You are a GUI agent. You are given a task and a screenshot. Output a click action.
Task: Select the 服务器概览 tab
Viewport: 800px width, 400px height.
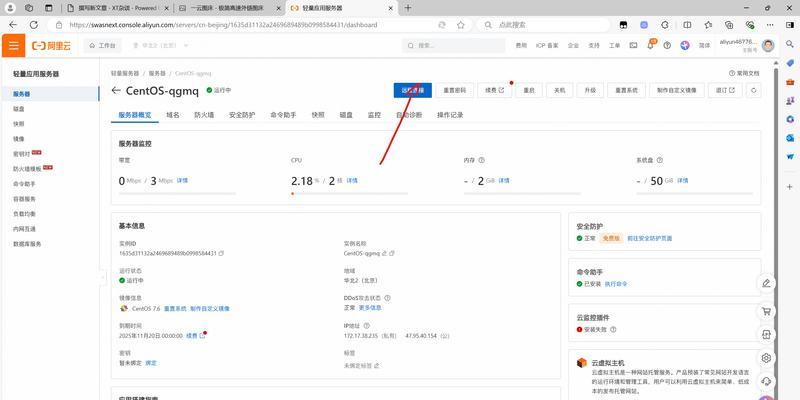pos(135,115)
